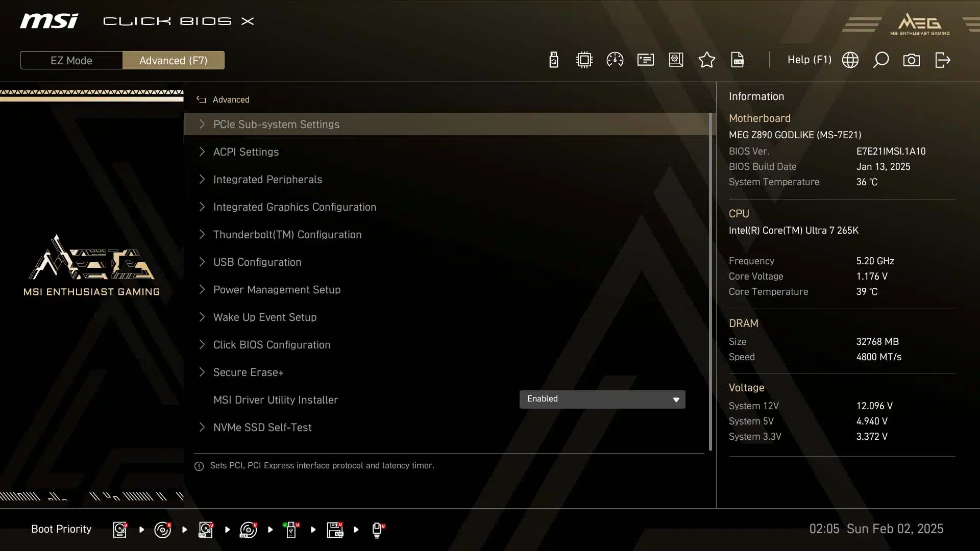Open Favorites star icon
The width and height of the screenshot is (980, 551).
click(706, 60)
